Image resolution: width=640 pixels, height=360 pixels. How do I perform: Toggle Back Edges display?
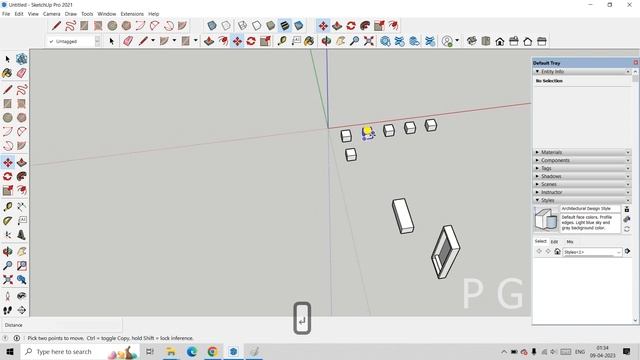226,26
